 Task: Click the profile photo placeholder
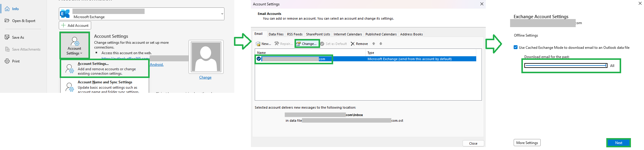[x=206, y=57]
